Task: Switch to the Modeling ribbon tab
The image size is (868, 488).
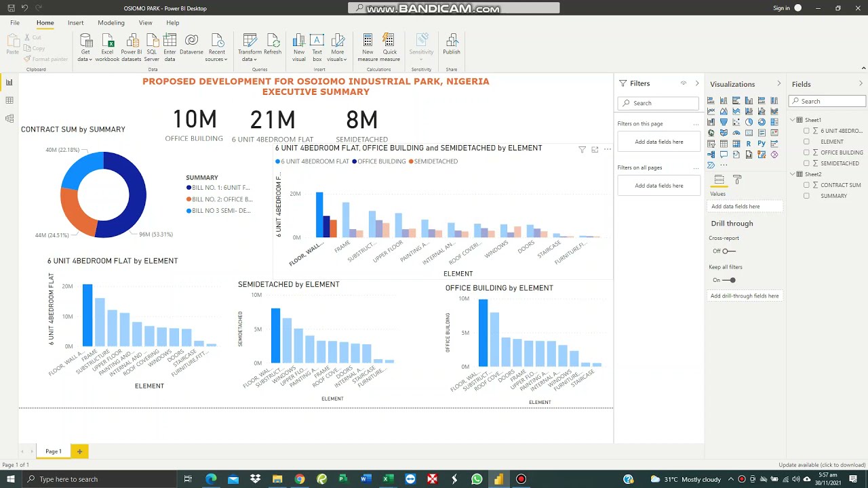Action: click(111, 23)
